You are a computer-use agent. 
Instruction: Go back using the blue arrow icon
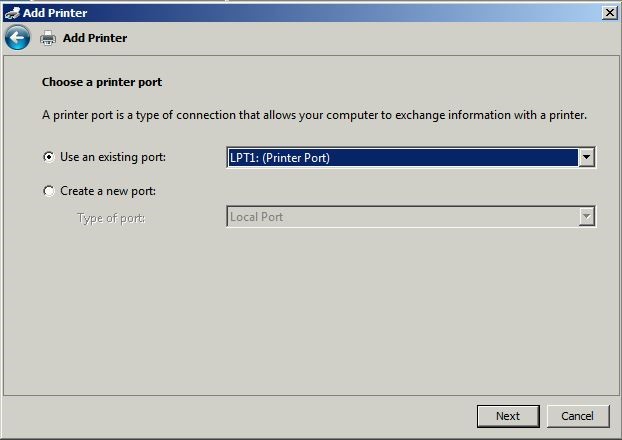pyautogui.click(x=17, y=38)
